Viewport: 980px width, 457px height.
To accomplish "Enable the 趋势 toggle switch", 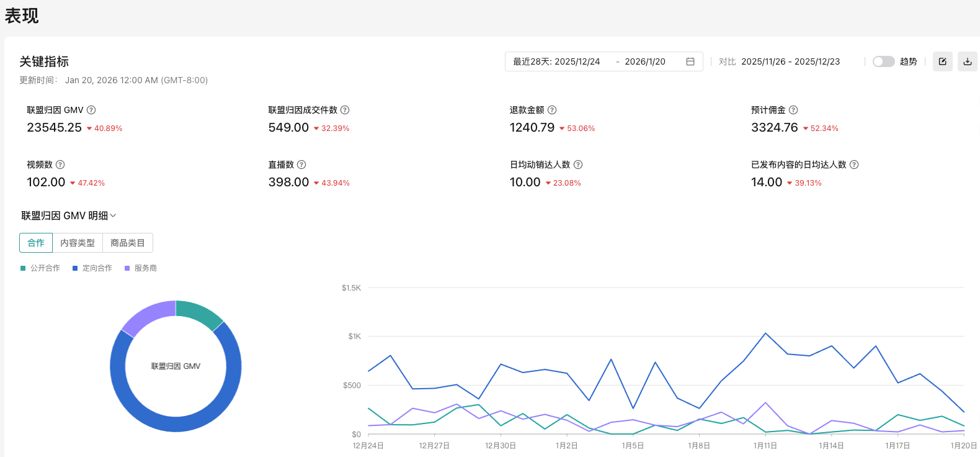I will click(883, 61).
